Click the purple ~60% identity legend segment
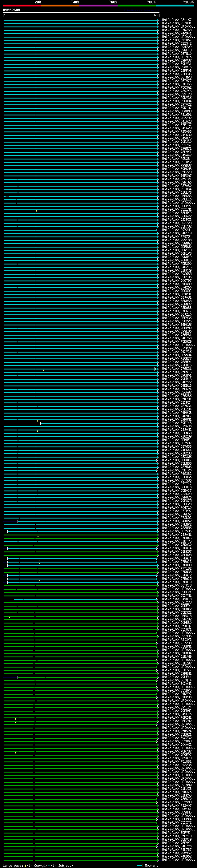Screen dimensions: 197x868 click(x=99, y=6)
